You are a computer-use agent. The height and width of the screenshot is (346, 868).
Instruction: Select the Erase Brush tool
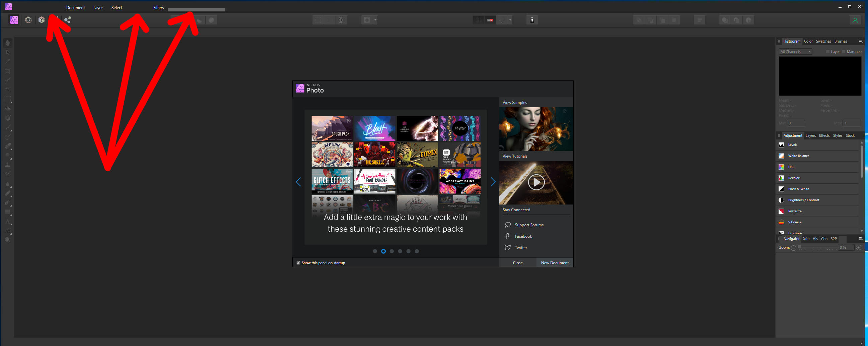coord(8,147)
